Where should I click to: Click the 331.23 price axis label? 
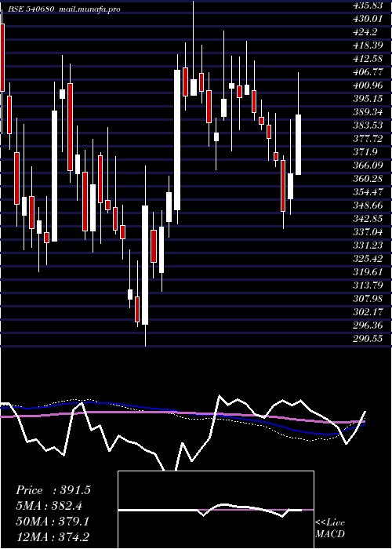coord(367,245)
